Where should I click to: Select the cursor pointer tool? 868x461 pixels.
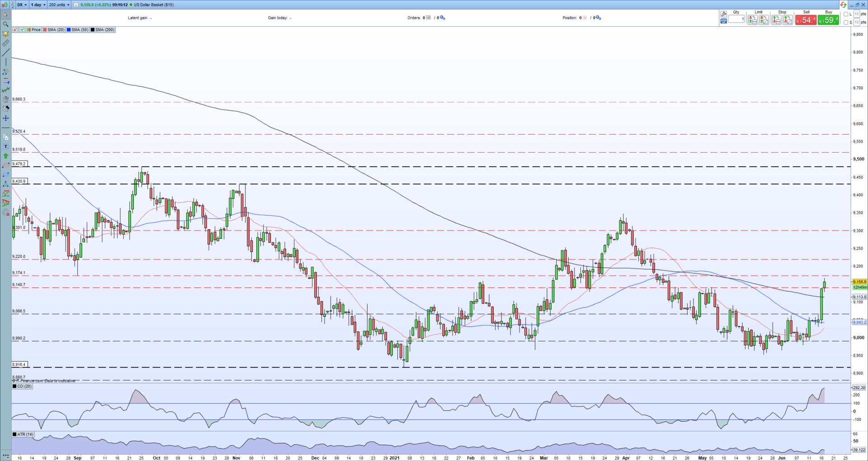[5, 15]
